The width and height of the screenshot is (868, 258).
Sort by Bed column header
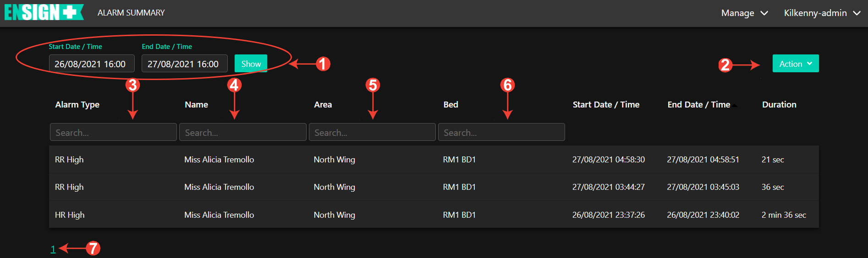point(450,105)
